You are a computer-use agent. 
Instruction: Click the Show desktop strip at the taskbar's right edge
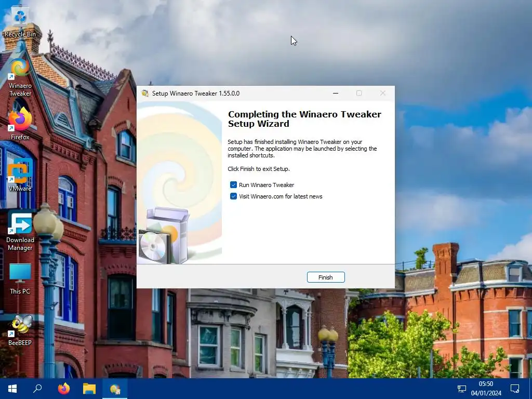point(530,389)
